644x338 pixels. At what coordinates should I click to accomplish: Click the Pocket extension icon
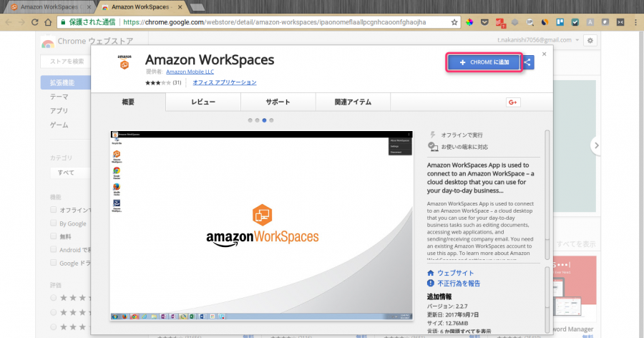(x=484, y=22)
